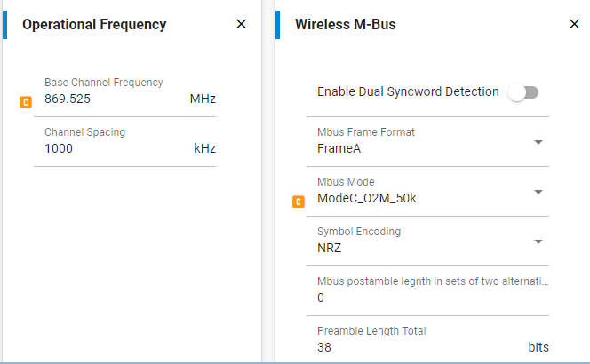Viewport: 590px width, 364px height.
Task: Select the FrameA value in Frame Format
Action: (x=339, y=148)
